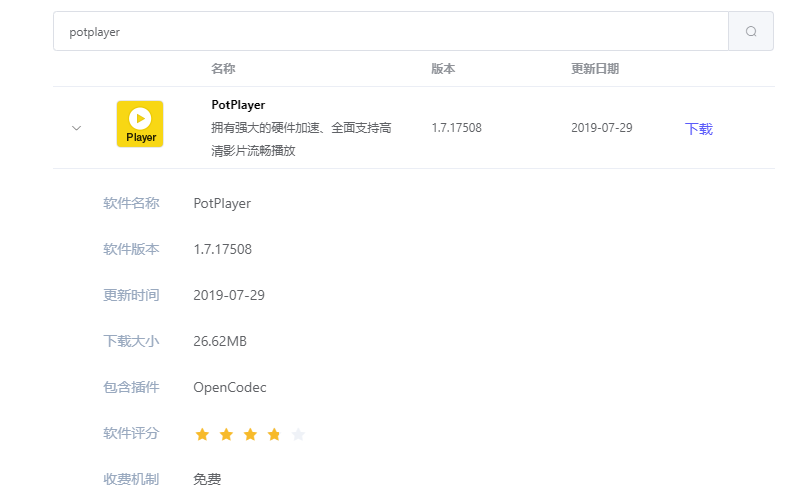808x503 pixels.
Task: Click the fifth empty rating star
Action: [x=298, y=434]
